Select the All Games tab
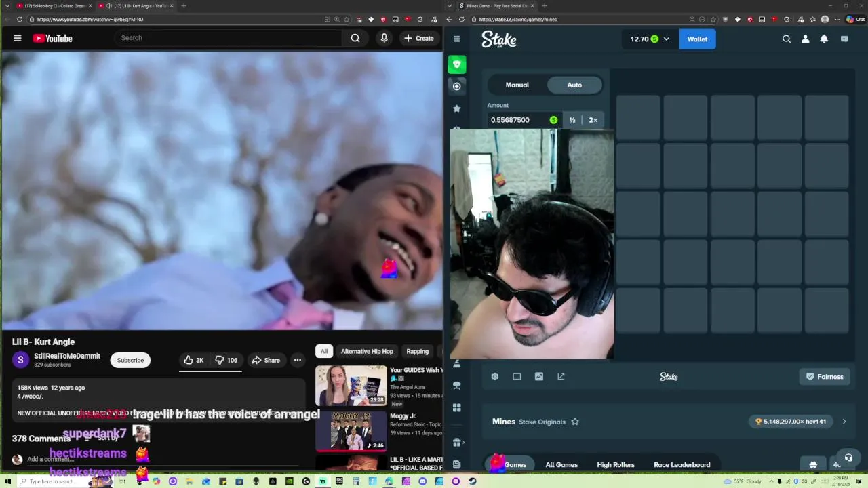Viewport: 868px width, 488px height. pos(561,465)
